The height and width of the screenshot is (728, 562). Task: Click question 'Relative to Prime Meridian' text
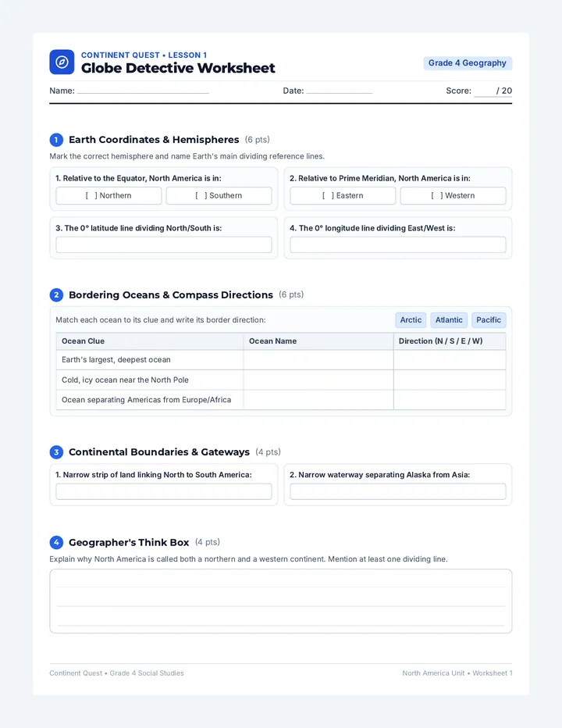pos(380,178)
